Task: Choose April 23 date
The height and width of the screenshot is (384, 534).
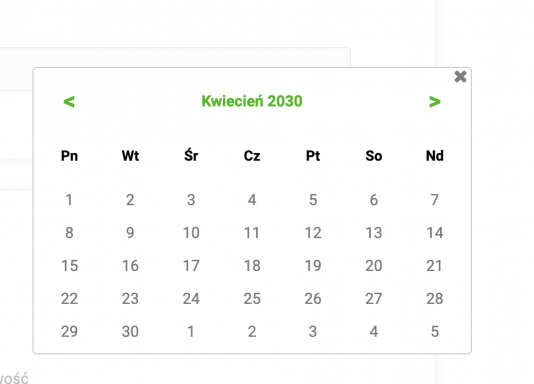Action: tap(130, 299)
